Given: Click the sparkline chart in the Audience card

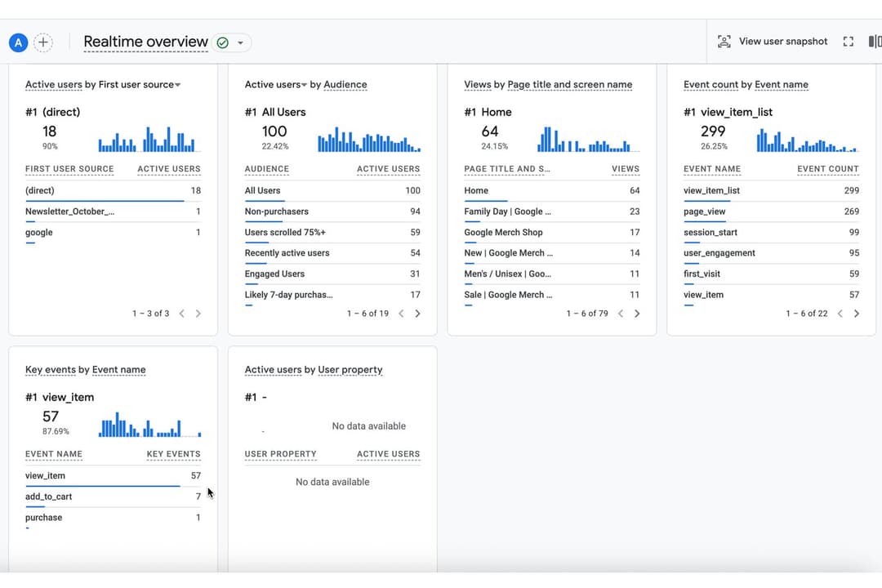Looking at the screenshot, I should click(369, 139).
